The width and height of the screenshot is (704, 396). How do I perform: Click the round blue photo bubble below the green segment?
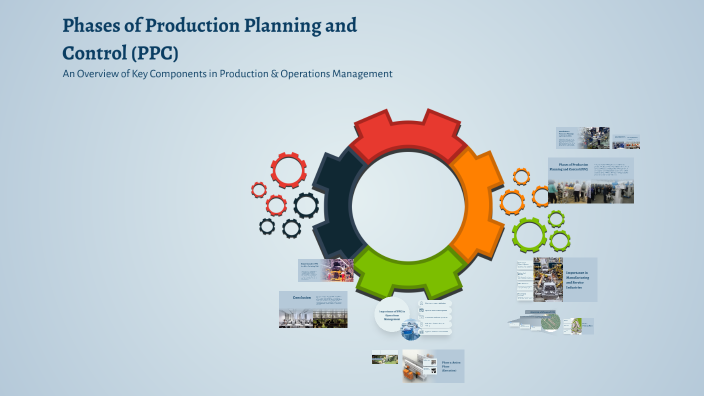(x=411, y=329)
